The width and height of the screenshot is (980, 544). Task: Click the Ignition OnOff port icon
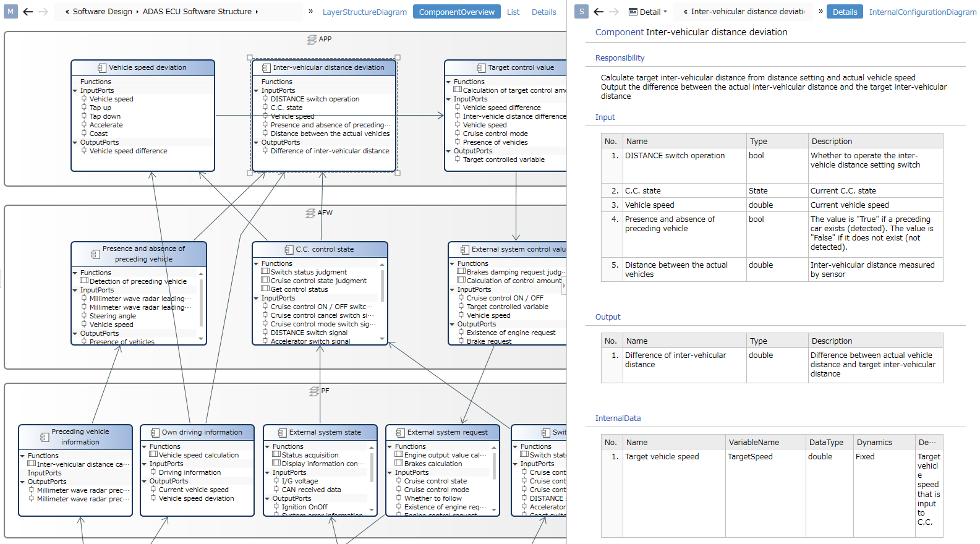(276, 507)
